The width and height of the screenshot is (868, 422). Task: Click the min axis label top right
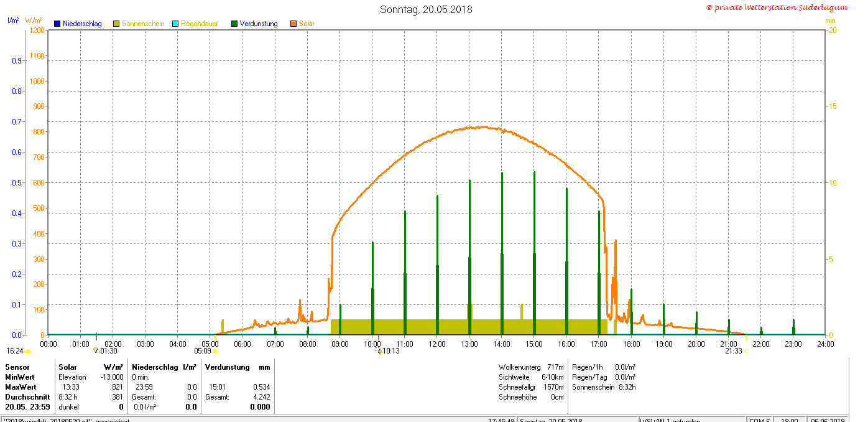pyautogui.click(x=830, y=21)
